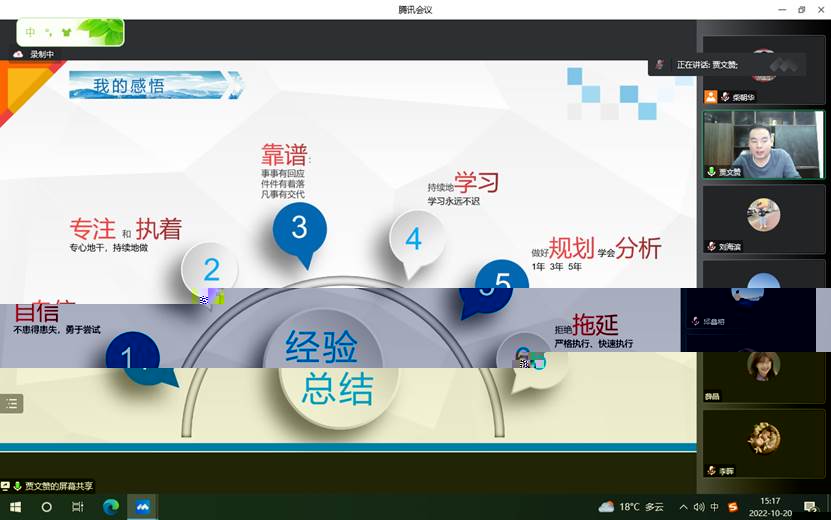Select 贾文赞's video tile
Viewport: 831px width, 520px height.
[x=764, y=145]
